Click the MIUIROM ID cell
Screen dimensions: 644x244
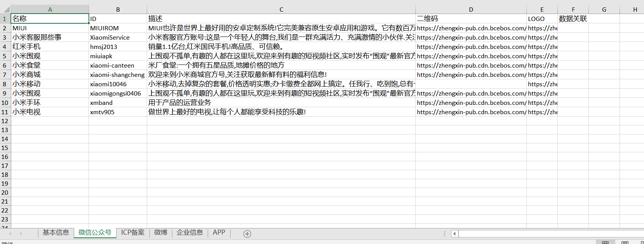point(118,28)
